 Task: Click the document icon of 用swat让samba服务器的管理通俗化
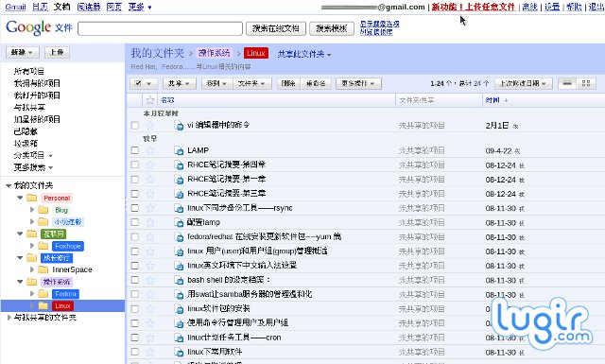click(179, 295)
